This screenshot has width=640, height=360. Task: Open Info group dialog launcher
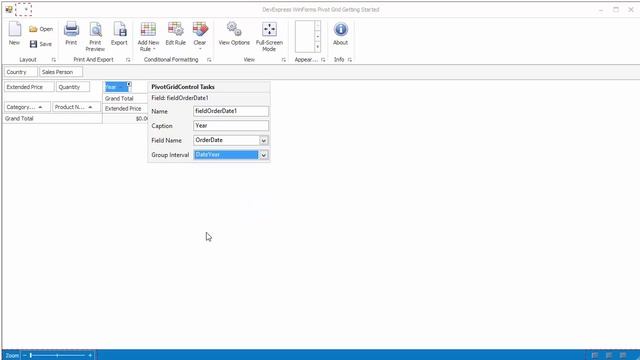pyautogui.click(x=350, y=60)
